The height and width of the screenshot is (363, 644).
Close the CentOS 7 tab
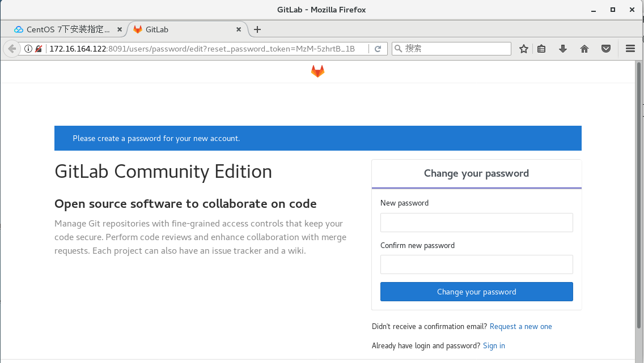coord(120,29)
